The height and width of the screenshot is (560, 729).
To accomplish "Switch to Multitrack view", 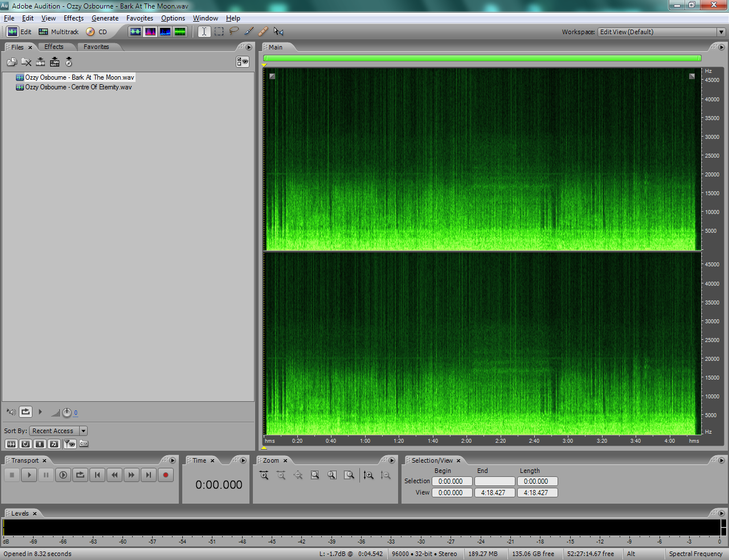I will click(x=59, y=32).
